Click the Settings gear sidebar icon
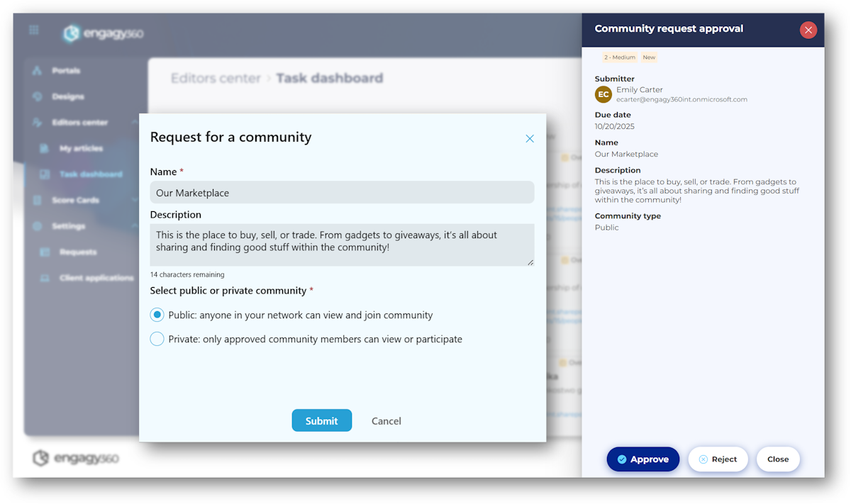The image size is (851, 504). pos(38,226)
